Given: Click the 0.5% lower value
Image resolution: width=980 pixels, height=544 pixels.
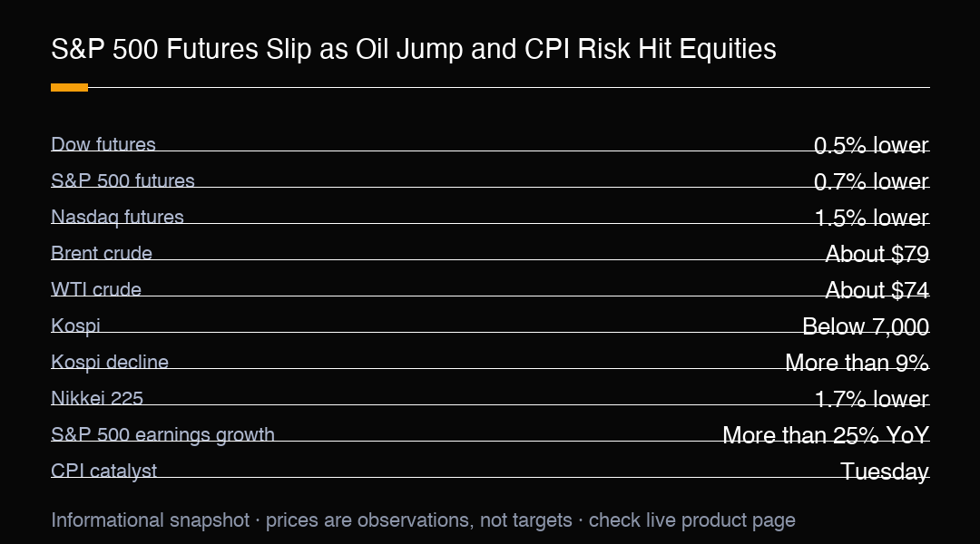Looking at the screenshot, I should click(x=871, y=145).
